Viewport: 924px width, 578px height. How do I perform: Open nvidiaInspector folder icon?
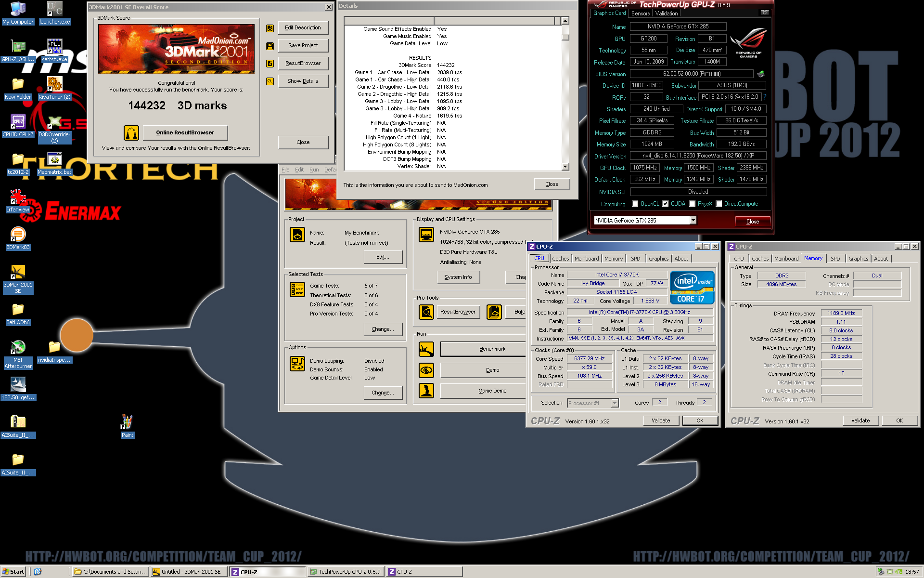[x=54, y=351]
